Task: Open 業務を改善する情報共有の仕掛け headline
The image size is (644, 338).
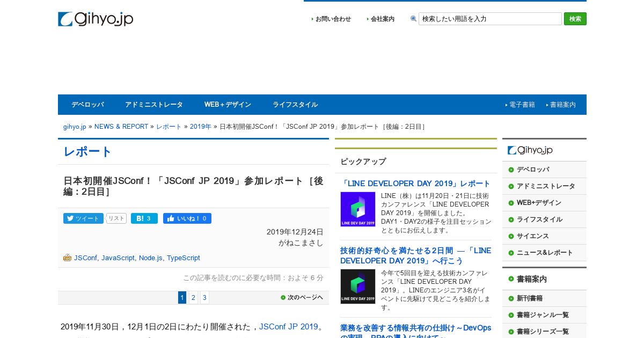Action: (x=415, y=330)
